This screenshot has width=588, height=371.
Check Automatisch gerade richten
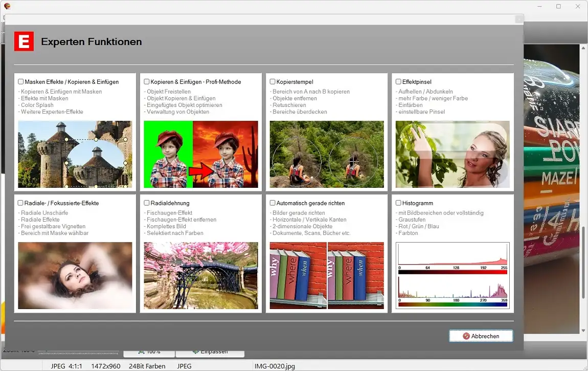coord(273,203)
